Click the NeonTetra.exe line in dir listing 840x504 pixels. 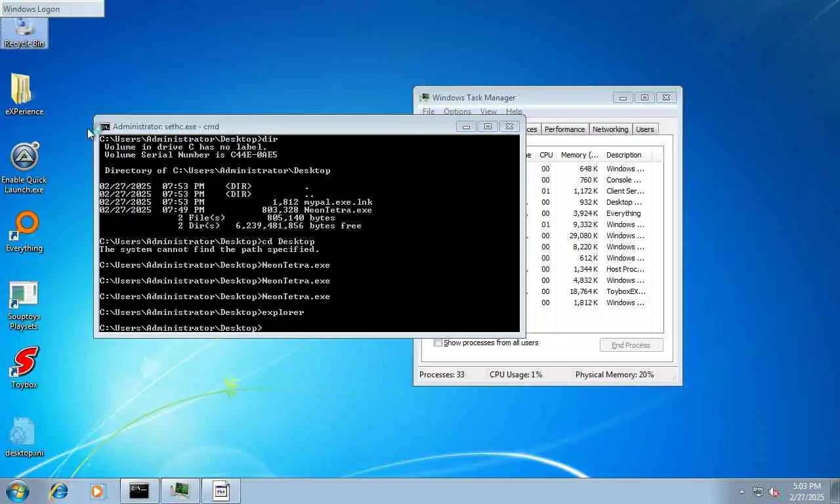click(x=236, y=210)
